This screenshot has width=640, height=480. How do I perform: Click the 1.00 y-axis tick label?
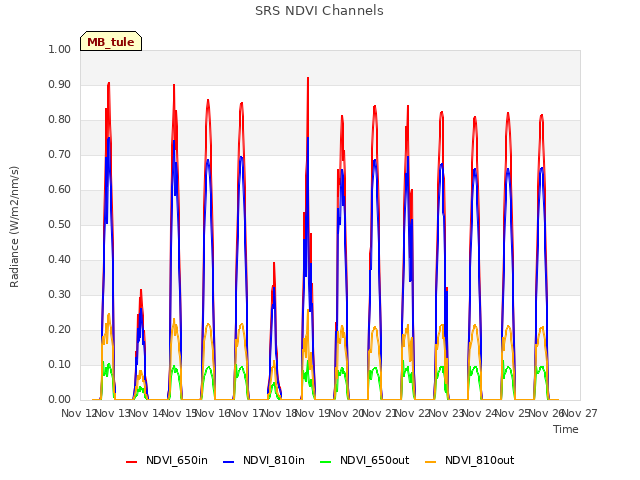coord(60,49)
